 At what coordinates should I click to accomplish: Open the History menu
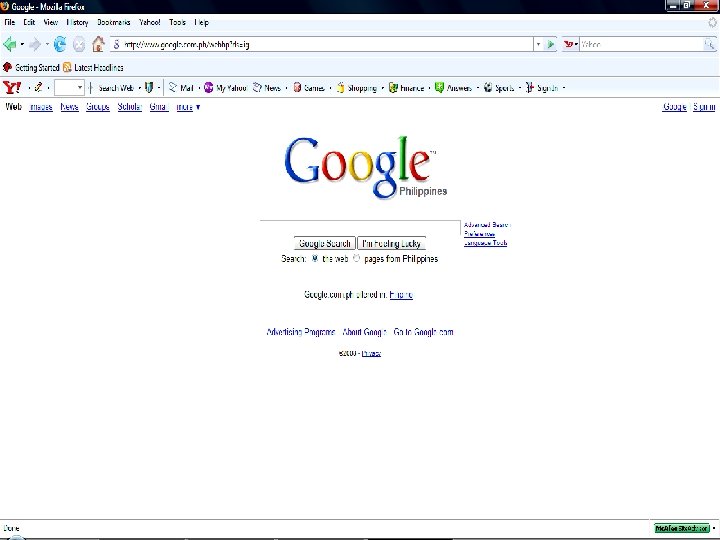[77, 22]
